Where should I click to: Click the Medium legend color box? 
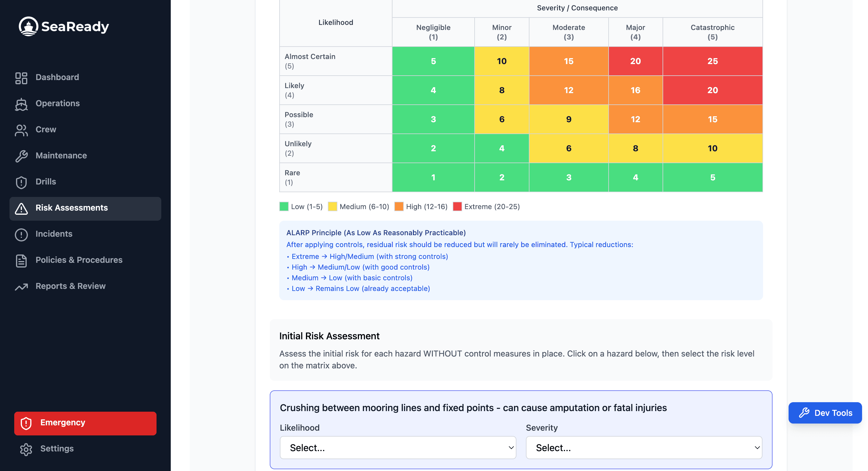click(332, 206)
